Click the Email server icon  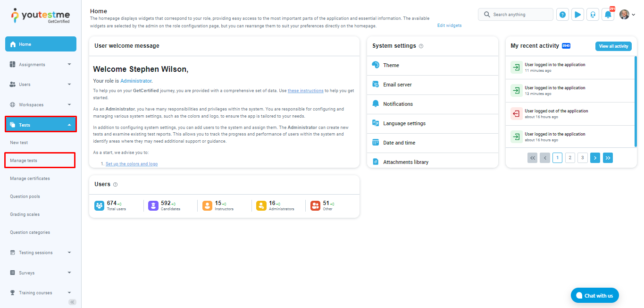376,85
